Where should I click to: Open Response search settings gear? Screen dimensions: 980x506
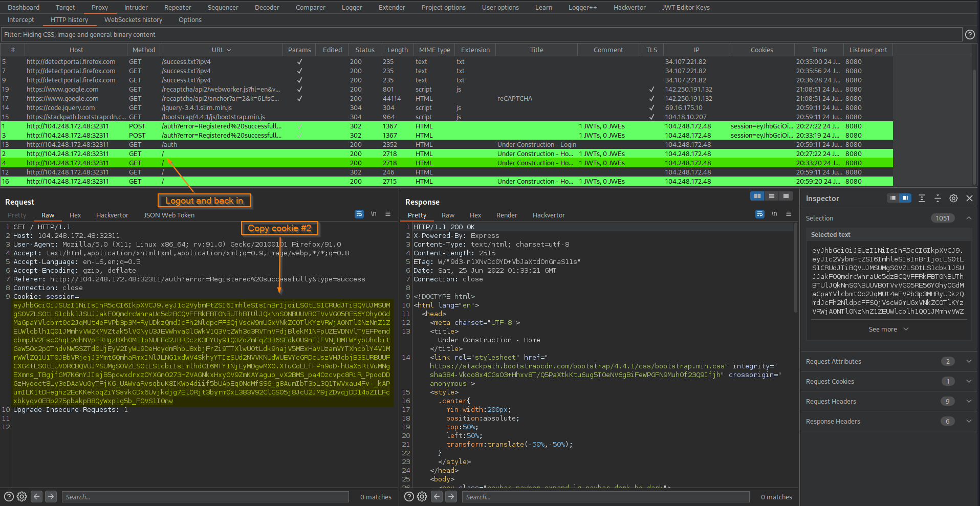click(x=422, y=496)
